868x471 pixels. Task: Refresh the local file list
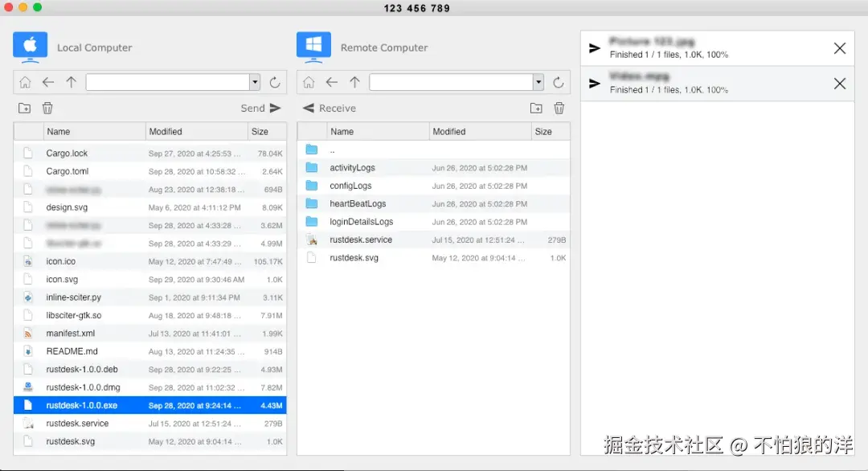tap(273, 81)
